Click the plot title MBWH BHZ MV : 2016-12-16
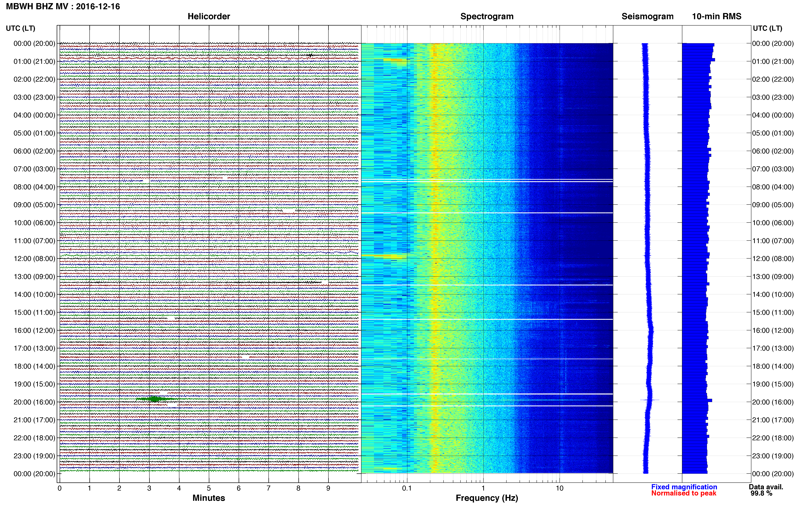The height and width of the screenshot is (508, 812). coord(63,6)
